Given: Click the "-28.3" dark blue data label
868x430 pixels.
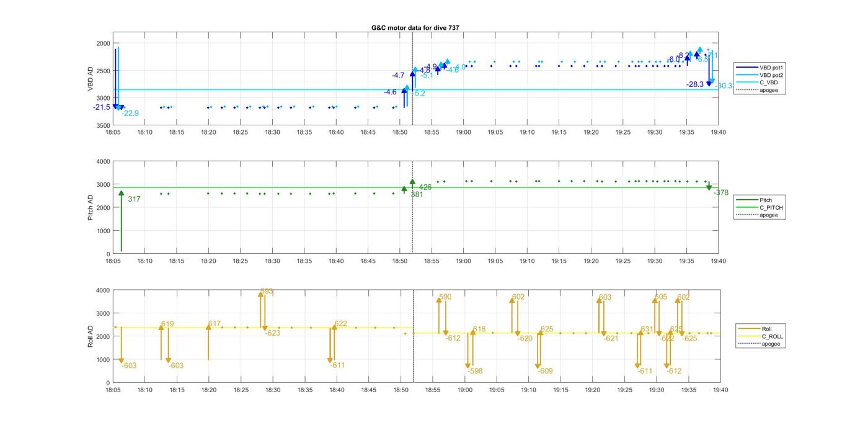Looking at the screenshot, I should click(x=695, y=84).
